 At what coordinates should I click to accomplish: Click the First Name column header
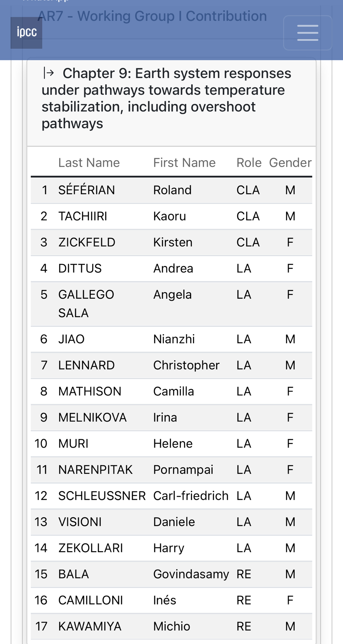coord(184,163)
